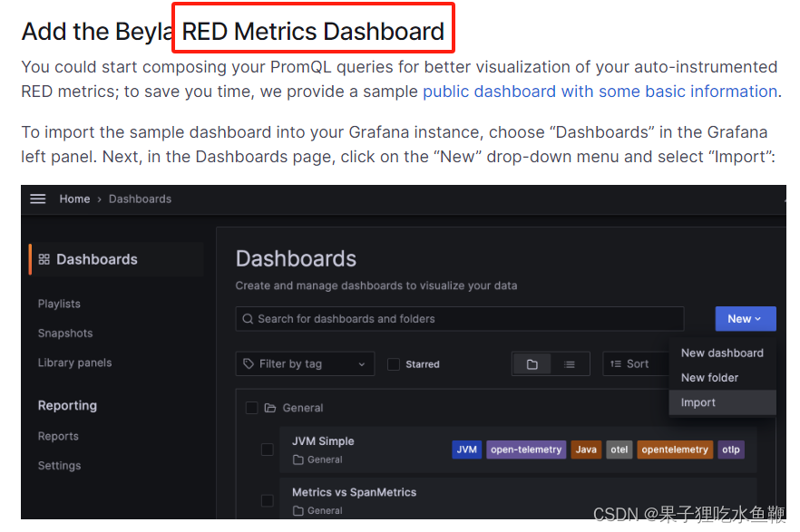Switch to list view icon
Viewport: 800px width, 532px height.
(570, 364)
